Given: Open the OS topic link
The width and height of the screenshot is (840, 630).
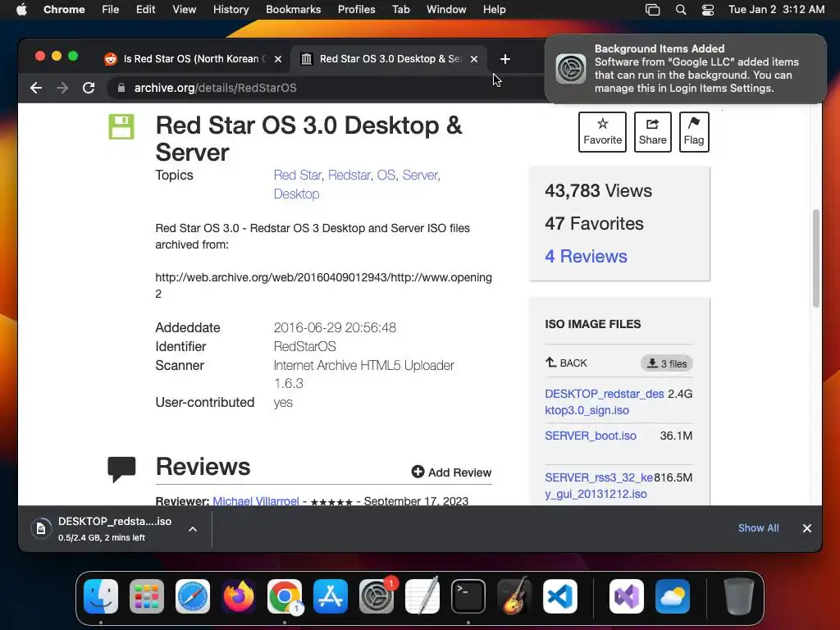Looking at the screenshot, I should (386, 176).
